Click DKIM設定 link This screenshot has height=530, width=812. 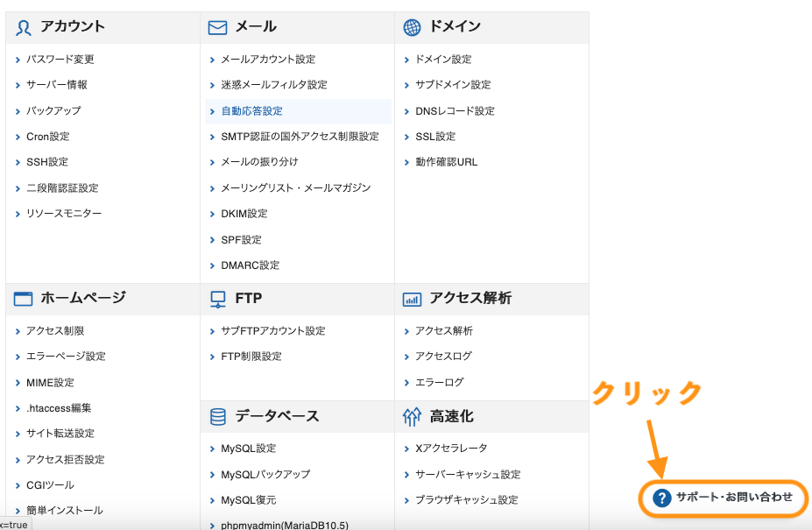click(x=244, y=214)
